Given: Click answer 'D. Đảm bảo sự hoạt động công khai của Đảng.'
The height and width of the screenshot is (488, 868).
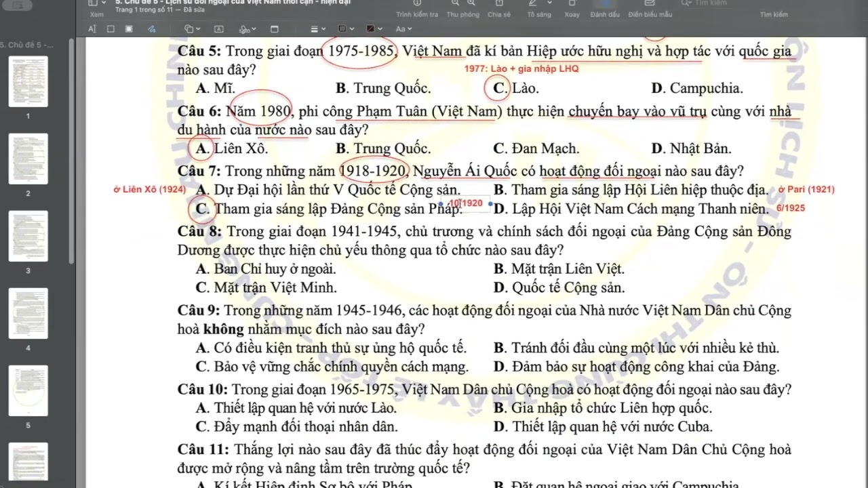Looking at the screenshot, I should 636,367.
